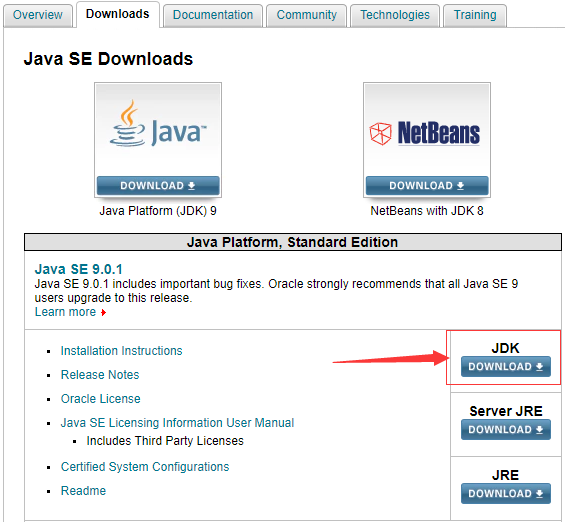Click the Java SE Downloads heading
Image resolution: width=565 pixels, height=522 pixels.
(x=108, y=59)
